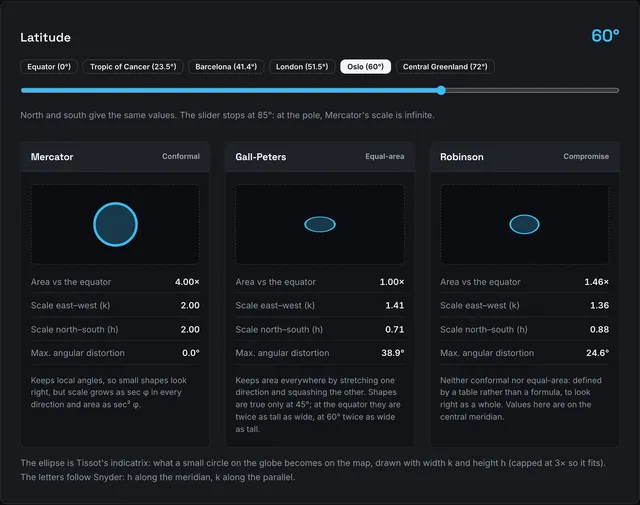Image resolution: width=640 pixels, height=505 pixels.
Task: Click the unfilled end of the latitude slider track
Action: point(532,90)
